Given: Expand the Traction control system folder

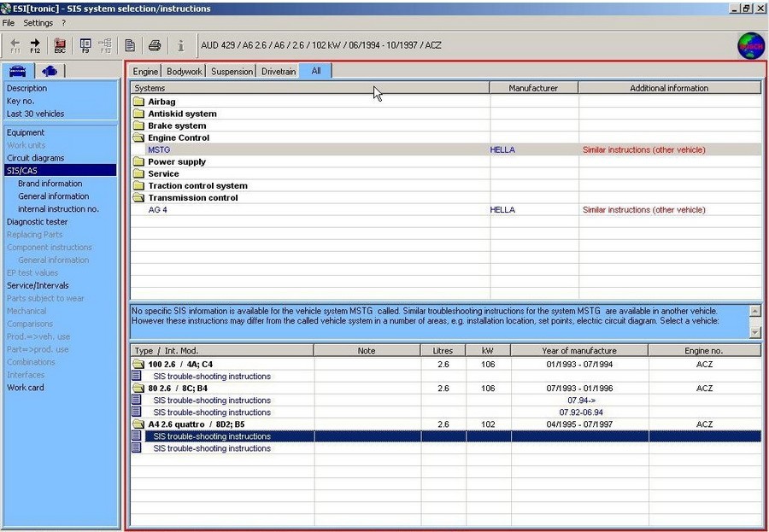Looking at the screenshot, I should (x=138, y=185).
